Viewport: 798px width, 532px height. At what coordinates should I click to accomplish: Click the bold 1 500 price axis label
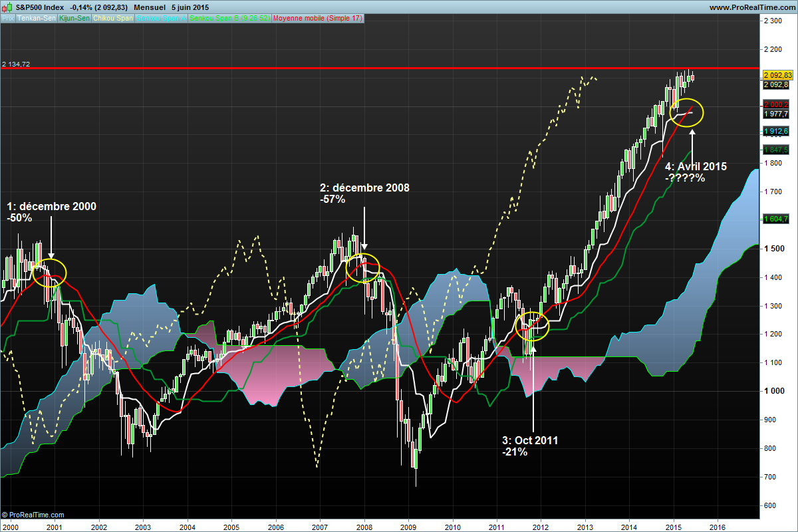[x=773, y=248]
